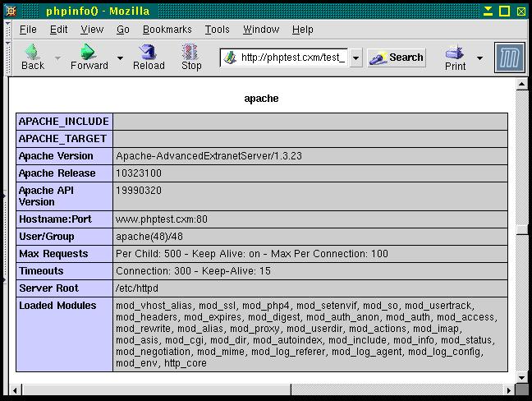Screen dimensions: 532x401
Task: Click the 'apache' section heading
Action: click(x=261, y=99)
